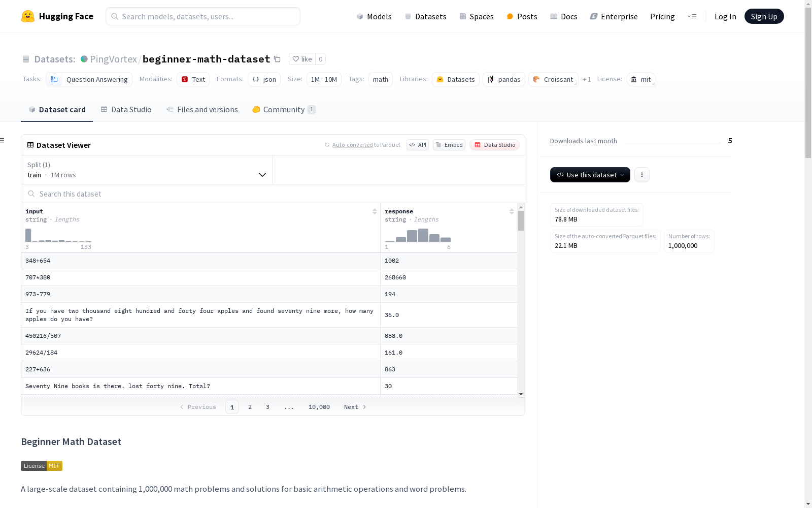Screen dimensions: 812x508
Task: Select cell "161.0"
Action: (x=449, y=353)
